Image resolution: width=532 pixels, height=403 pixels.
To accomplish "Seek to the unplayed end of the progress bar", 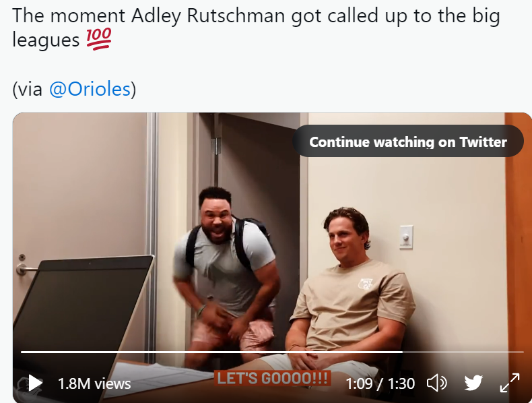I will [521, 352].
